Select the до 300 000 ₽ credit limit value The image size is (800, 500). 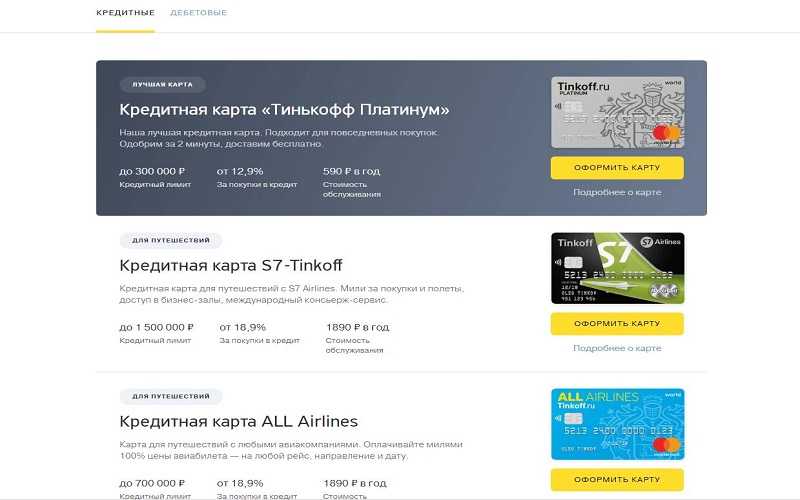click(x=152, y=171)
